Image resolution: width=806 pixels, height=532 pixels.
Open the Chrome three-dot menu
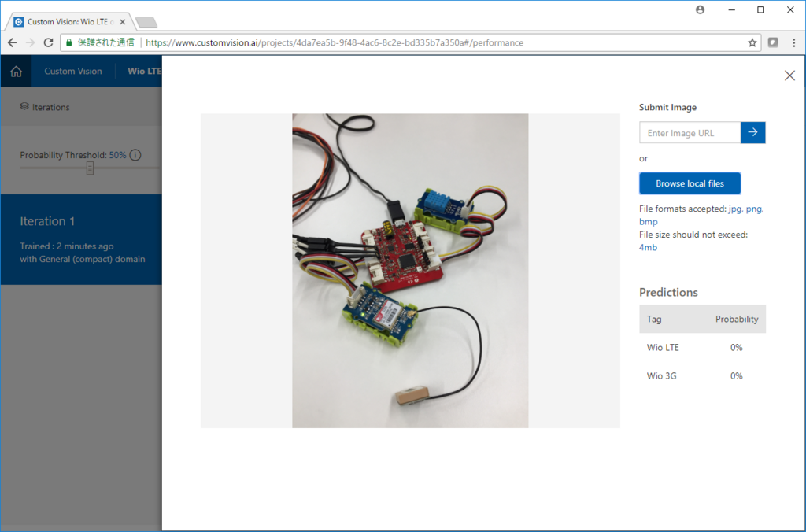click(793, 42)
